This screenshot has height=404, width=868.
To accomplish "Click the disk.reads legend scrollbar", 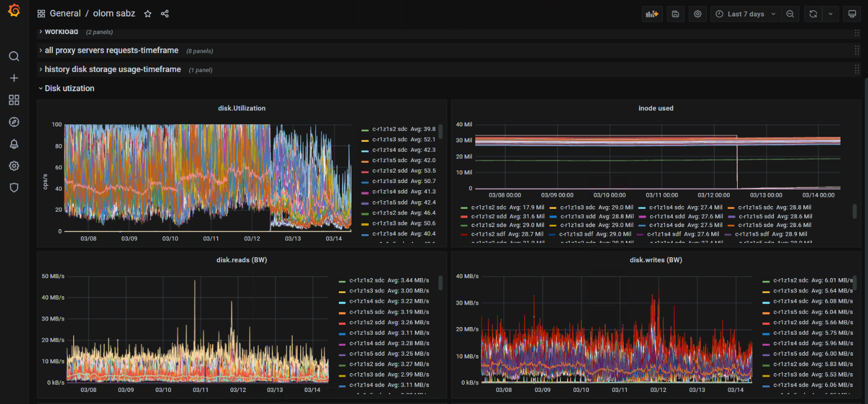I will pyautogui.click(x=441, y=283).
